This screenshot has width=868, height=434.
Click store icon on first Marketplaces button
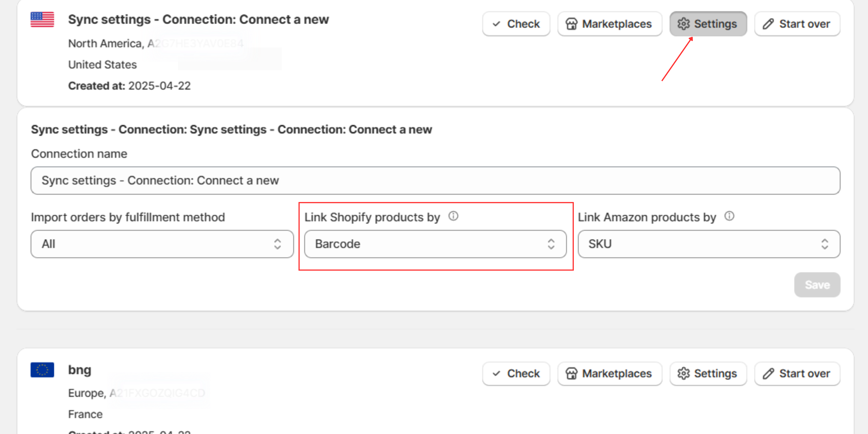(571, 24)
